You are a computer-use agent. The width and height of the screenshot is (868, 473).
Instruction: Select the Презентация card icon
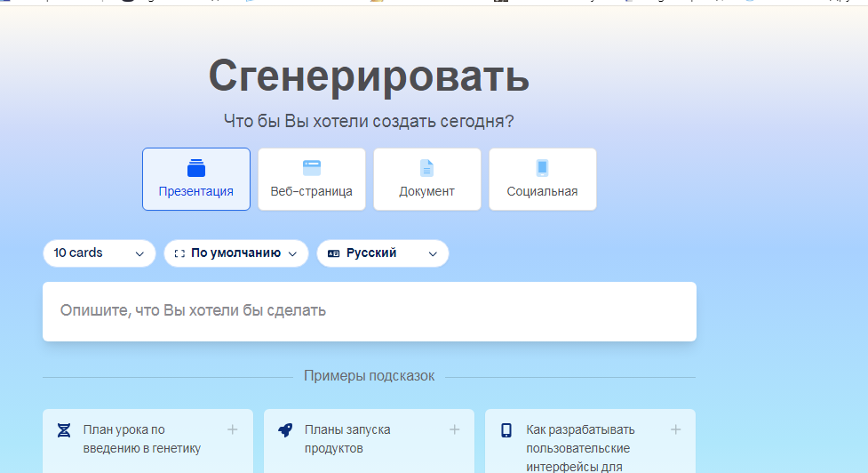tap(196, 168)
